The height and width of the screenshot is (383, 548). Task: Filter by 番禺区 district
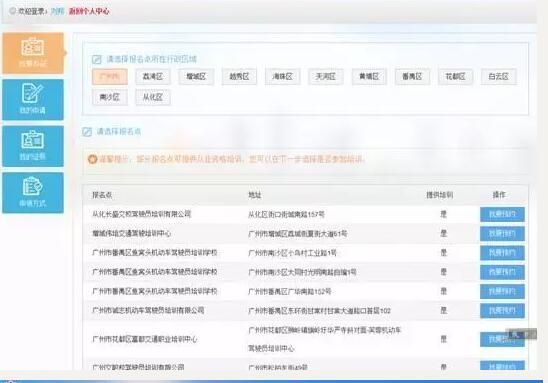click(x=412, y=77)
